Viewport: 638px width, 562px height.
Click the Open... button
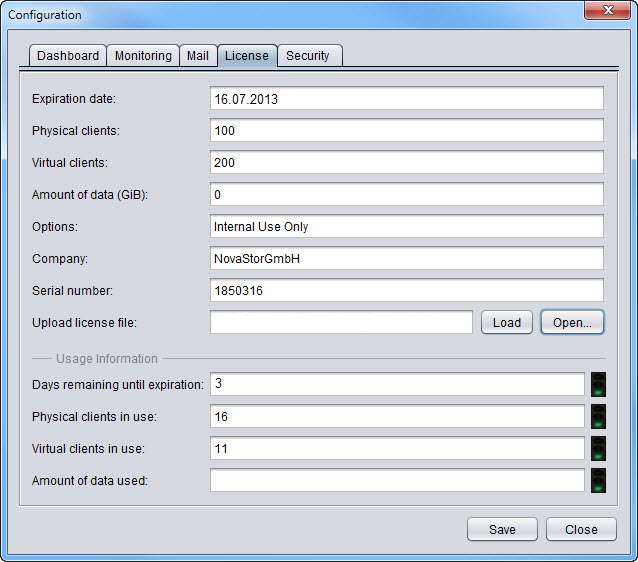pyautogui.click(x=572, y=322)
